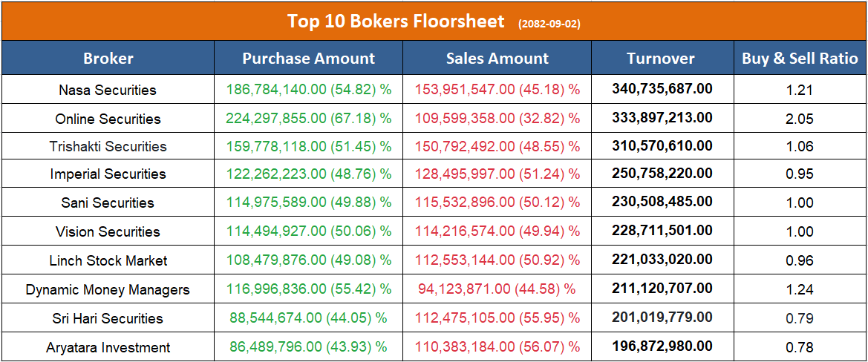The image size is (868, 362).
Task: Sort by the Purchase Amount header
Action: (309, 59)
